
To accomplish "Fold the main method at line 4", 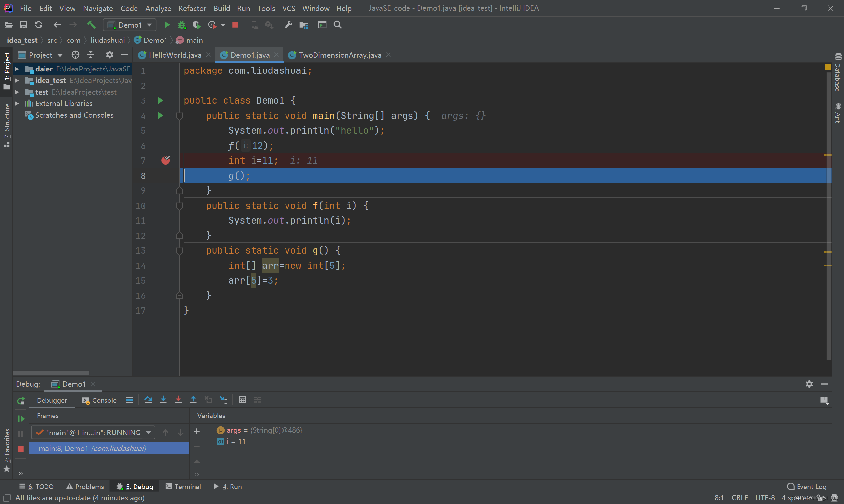I will click(179, 116).
